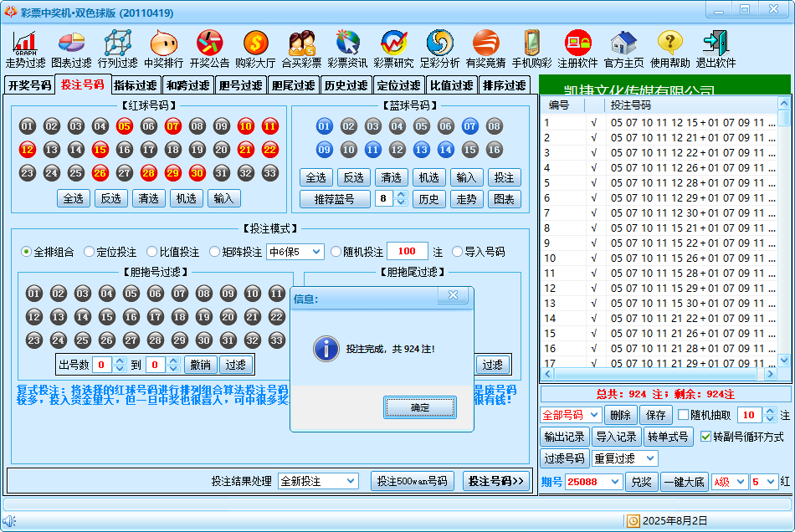Select the 定位投注 radio button
This screenshot has height=532, width=795.
[90, 252]
